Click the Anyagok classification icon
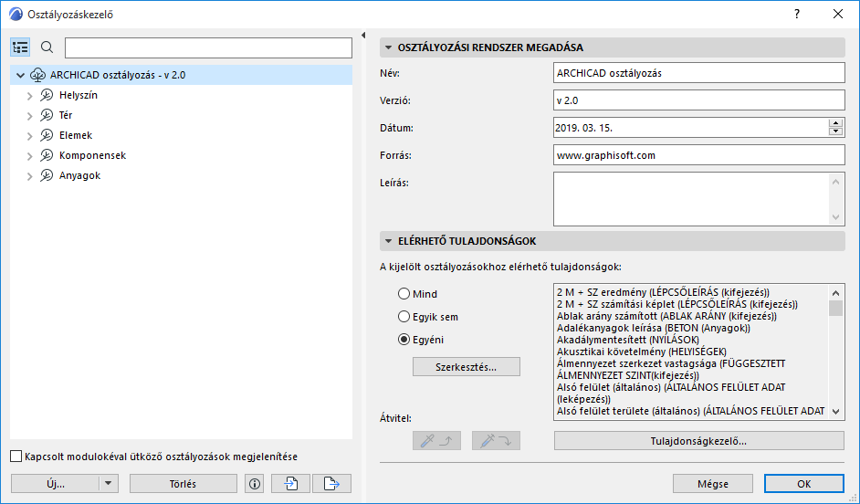 [47, 175]
